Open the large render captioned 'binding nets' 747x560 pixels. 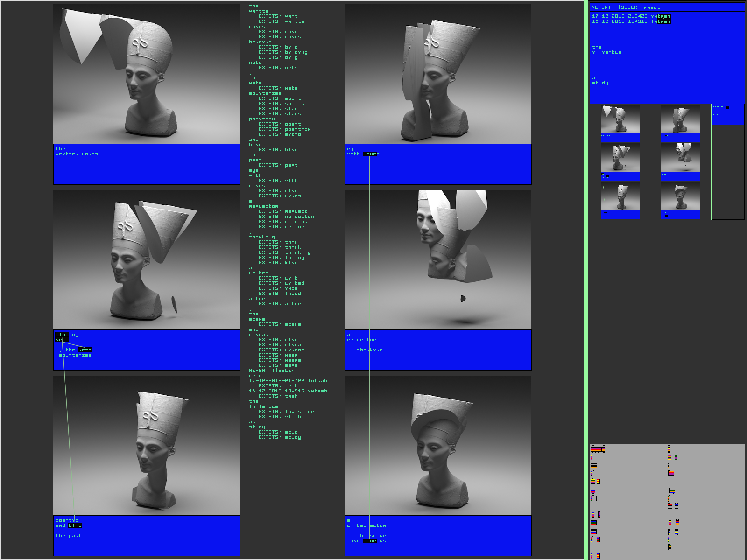(147, 259)
